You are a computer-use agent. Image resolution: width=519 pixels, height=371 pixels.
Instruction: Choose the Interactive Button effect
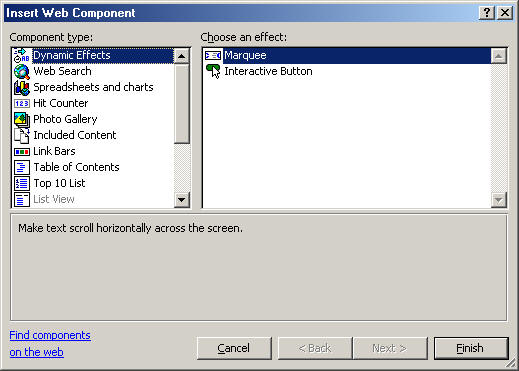pos(259,71)
